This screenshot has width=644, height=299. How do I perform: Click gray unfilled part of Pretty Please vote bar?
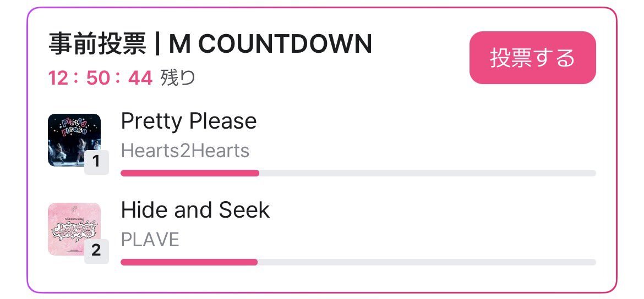click(427, 173)
